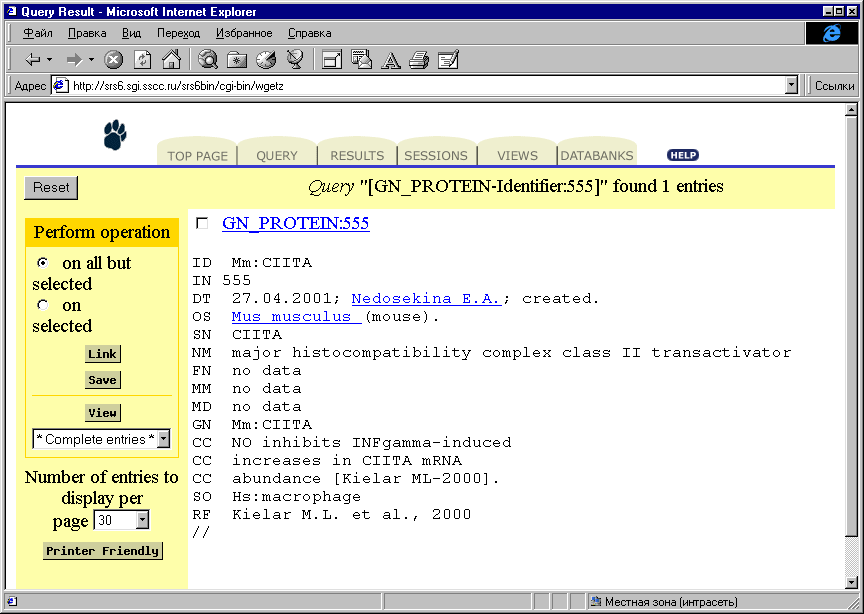This screenshot has width=864, height=614.
Task: Open the Вид menu
Action: [x=131, y=33]
